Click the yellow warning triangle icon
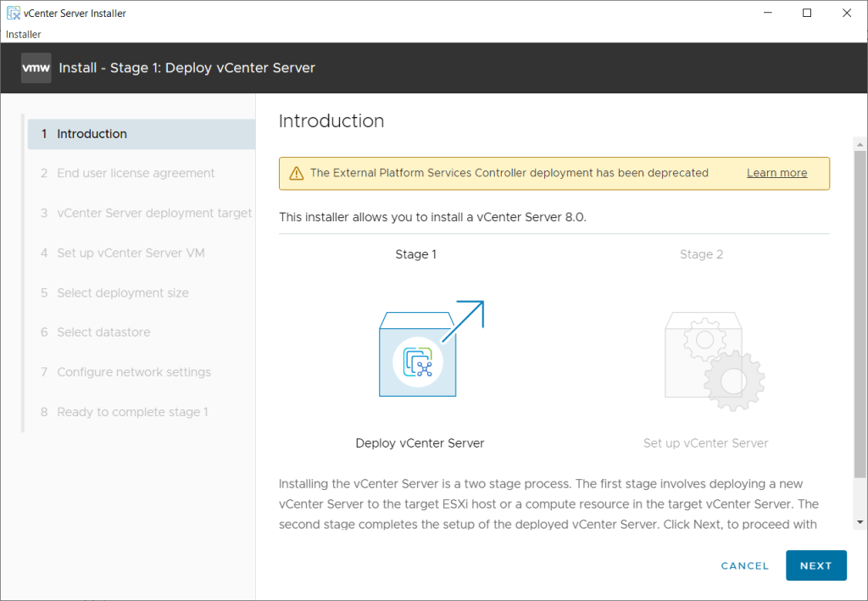Viewport: 868px width, 601px height. pos(296,173)
